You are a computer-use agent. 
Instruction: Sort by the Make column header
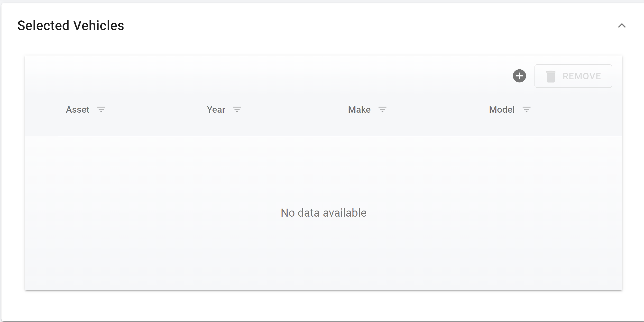(x=359, y=110)
